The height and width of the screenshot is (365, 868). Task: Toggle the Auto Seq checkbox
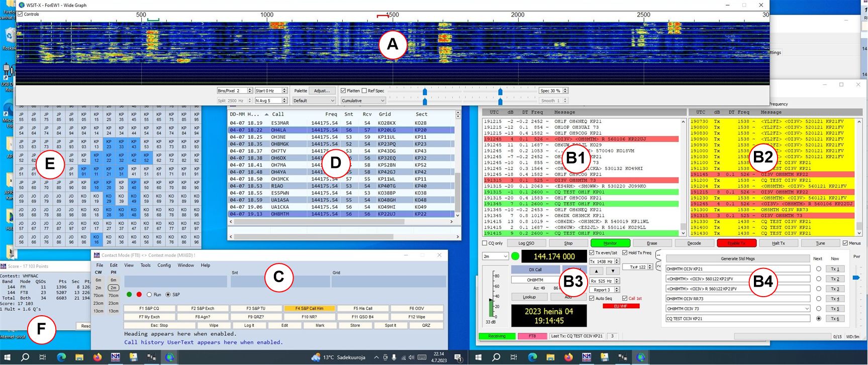coord(592,299)
